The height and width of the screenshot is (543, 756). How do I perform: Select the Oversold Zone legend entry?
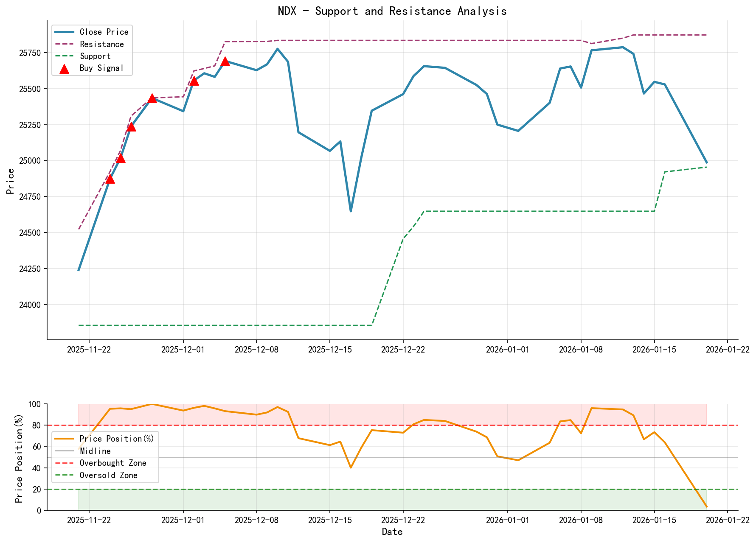click(108, 475)
